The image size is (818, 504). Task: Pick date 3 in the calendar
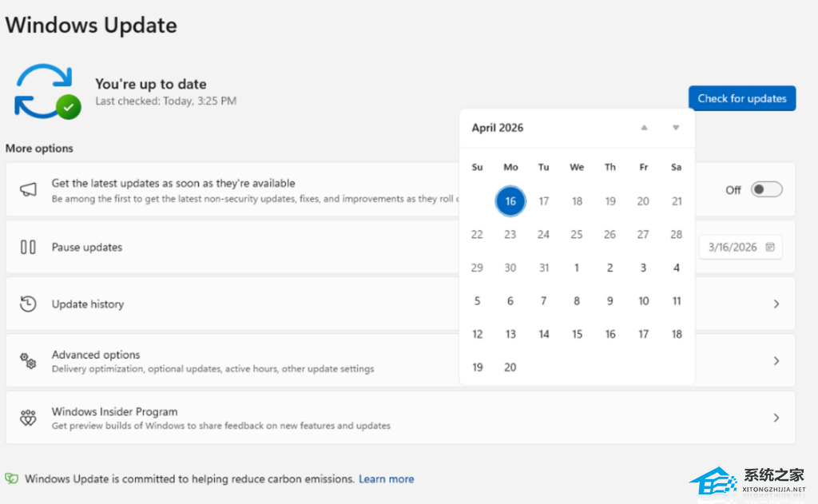pyautogui.click(x=643, y=268)
